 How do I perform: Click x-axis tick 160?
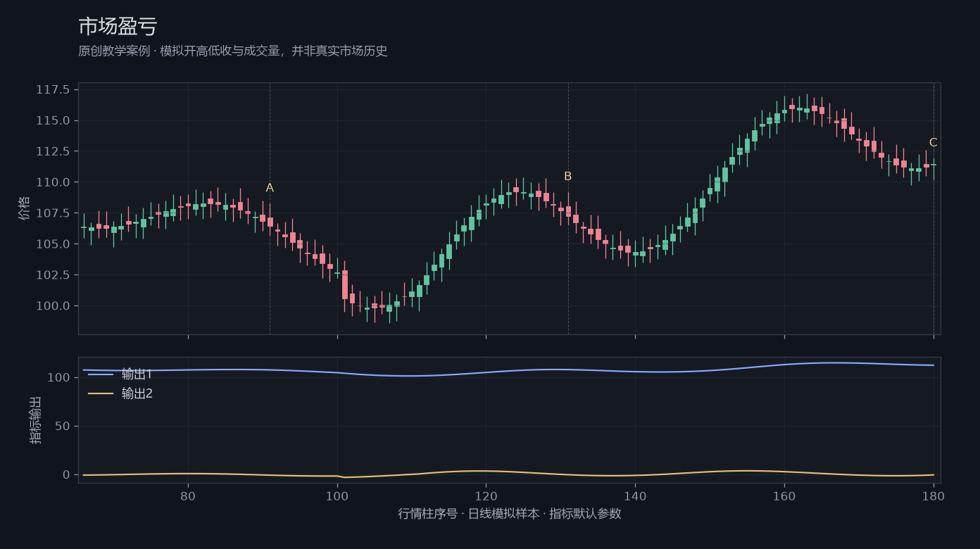point(784,496)
